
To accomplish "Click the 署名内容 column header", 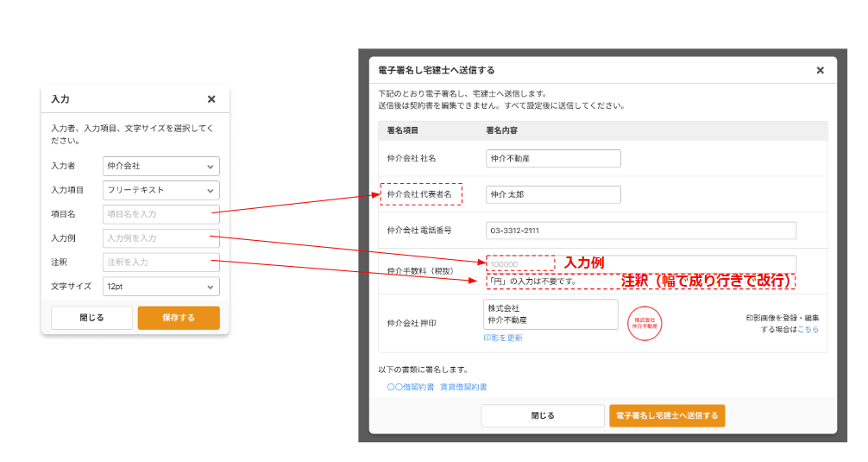I will click(501, 130).
